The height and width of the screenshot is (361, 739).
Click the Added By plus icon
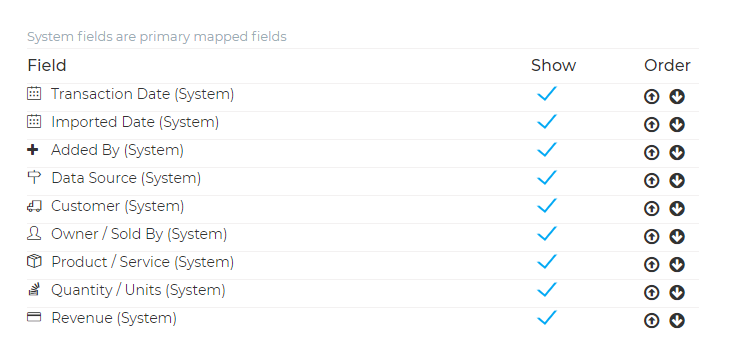(33, 150)
